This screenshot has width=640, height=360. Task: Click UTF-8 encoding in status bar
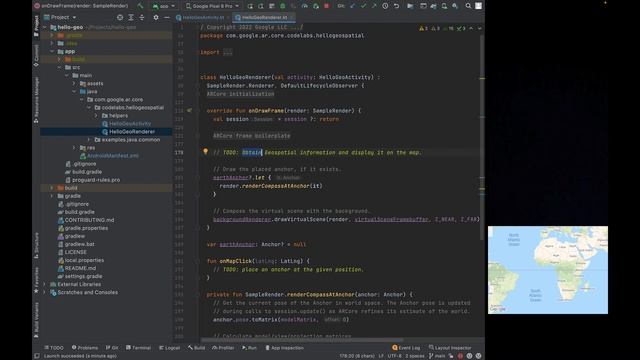pyautogui.click(x=395, y=356)
